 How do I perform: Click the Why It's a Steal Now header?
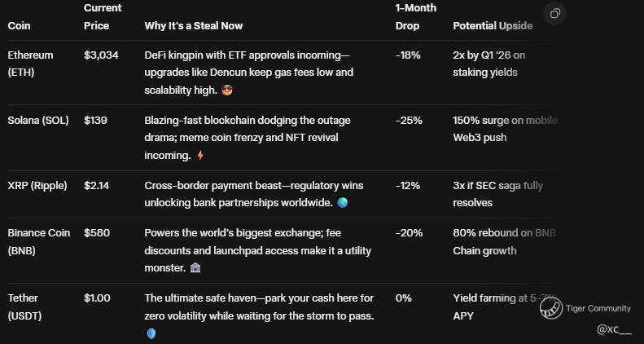click(194, 25)
